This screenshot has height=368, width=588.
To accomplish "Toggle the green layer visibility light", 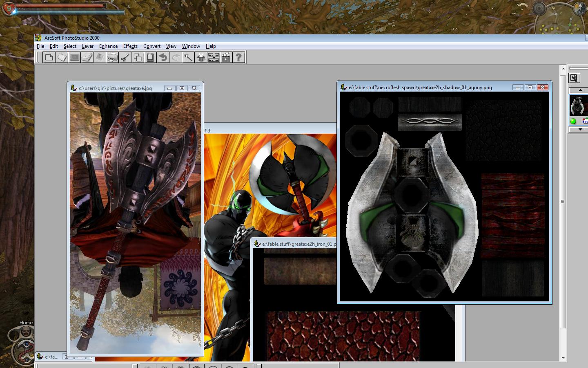I will click(573, 121).
